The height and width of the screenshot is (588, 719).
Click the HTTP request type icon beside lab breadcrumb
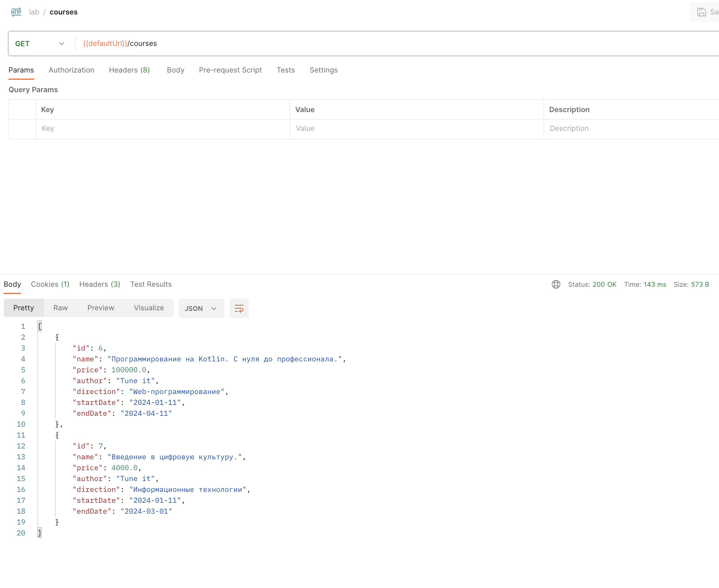[x=16, y=12]
